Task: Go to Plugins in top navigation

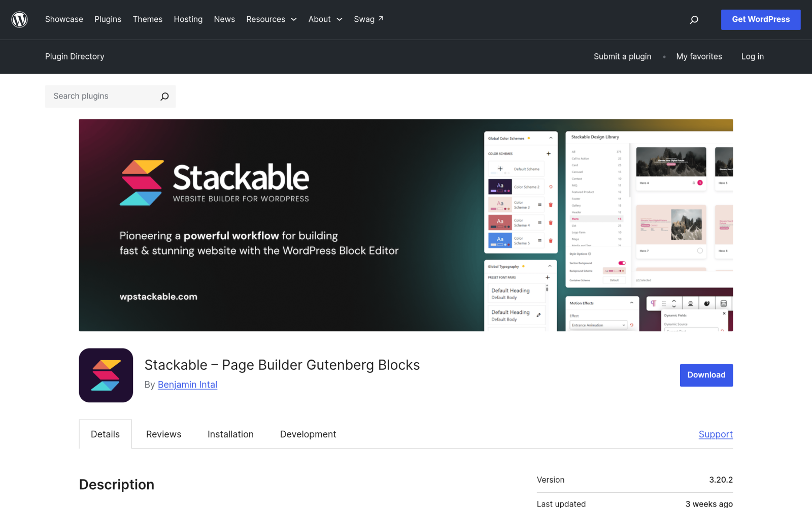Action: (x=108, y=19)
